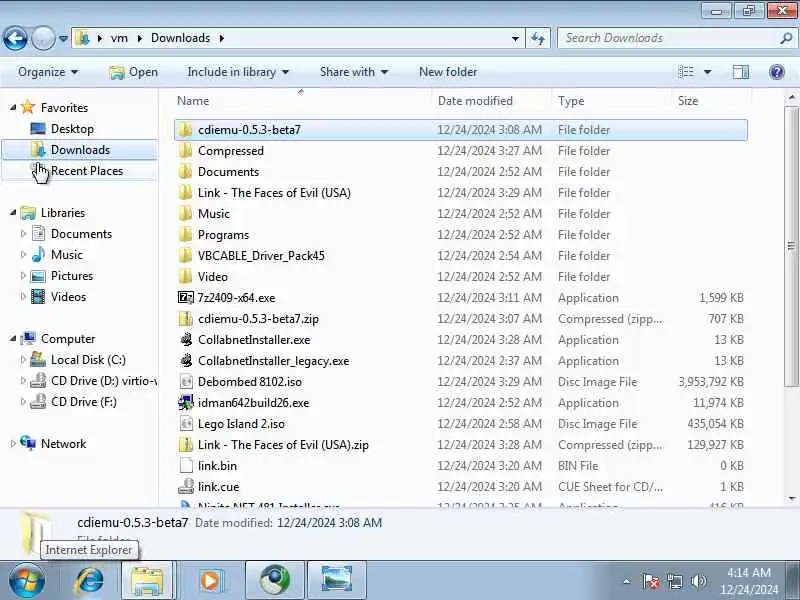
Task: Expand the Videos library node
Action: click(23, 296)
